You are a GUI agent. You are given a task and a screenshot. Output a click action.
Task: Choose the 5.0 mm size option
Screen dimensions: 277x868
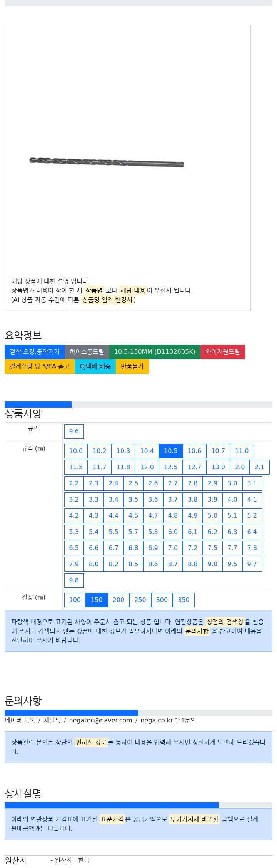tap(212, 515)
